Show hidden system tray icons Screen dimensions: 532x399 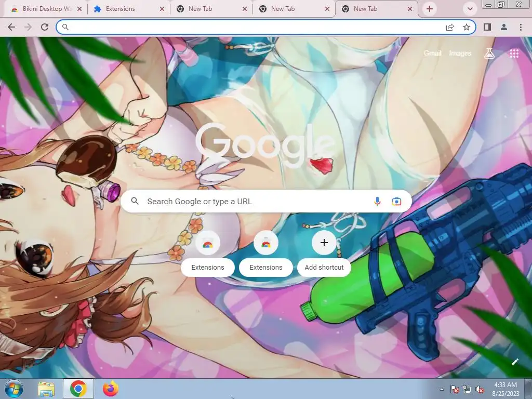(442, 389)
